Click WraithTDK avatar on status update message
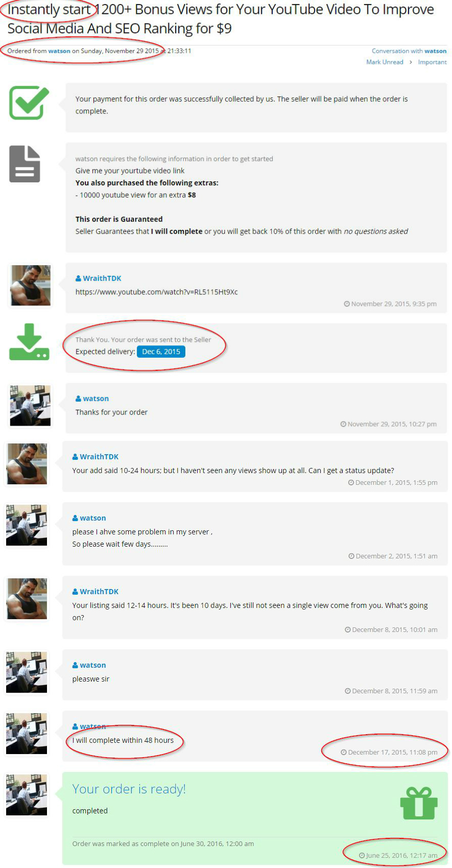Screen dimensions: 452x868 [27, 464]
